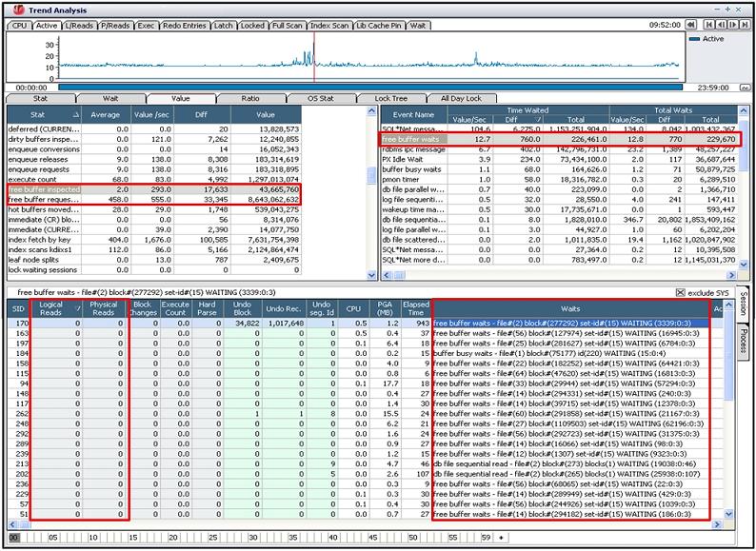
Task: Click the plus button after minute 59
Action: tap(501, 537)
